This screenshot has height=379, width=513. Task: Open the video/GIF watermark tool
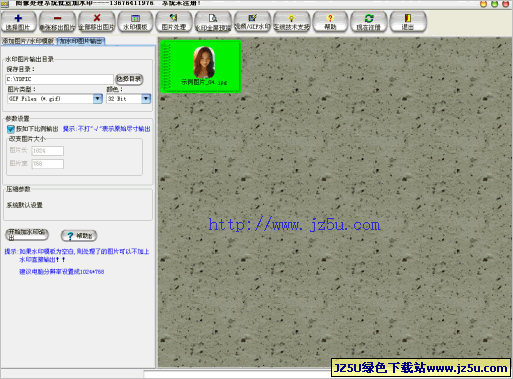click(x=252, y=22)
